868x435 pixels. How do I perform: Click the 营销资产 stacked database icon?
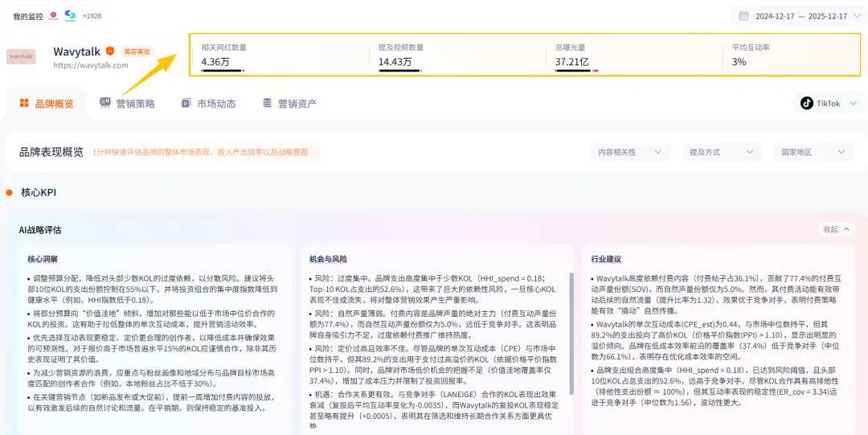click(x=268, y=104)
